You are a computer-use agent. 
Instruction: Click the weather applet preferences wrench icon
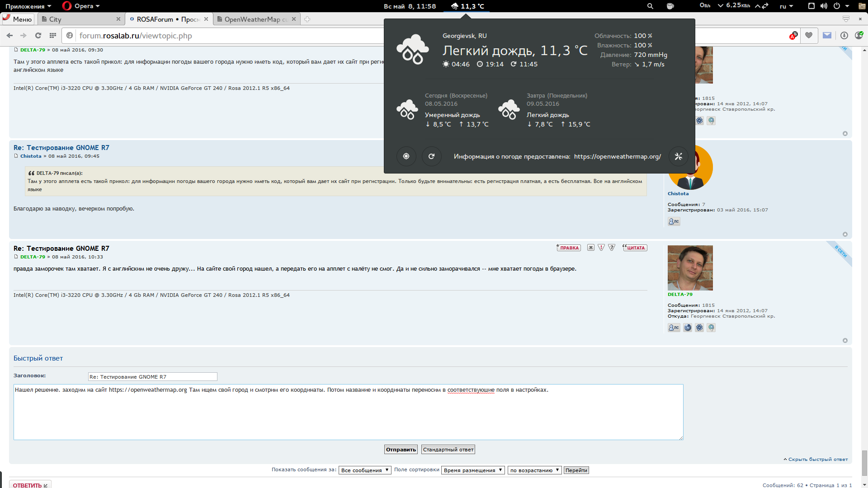(678, 156)
